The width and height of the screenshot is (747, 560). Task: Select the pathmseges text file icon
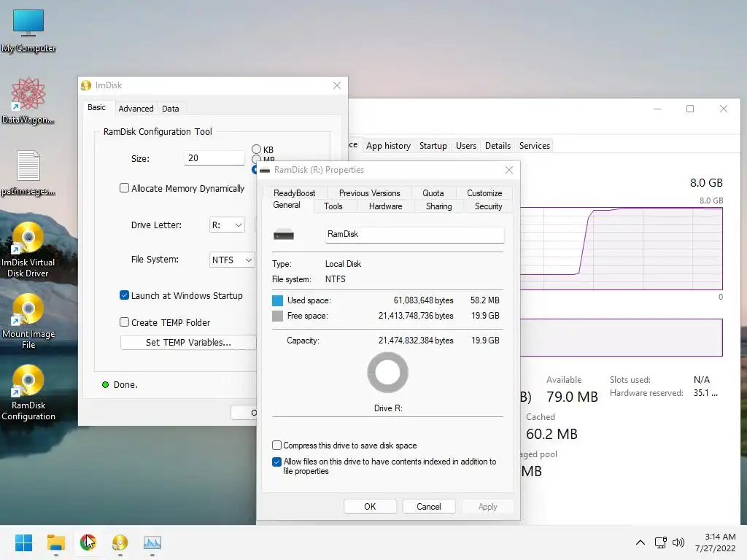click(x=28, y=173)
